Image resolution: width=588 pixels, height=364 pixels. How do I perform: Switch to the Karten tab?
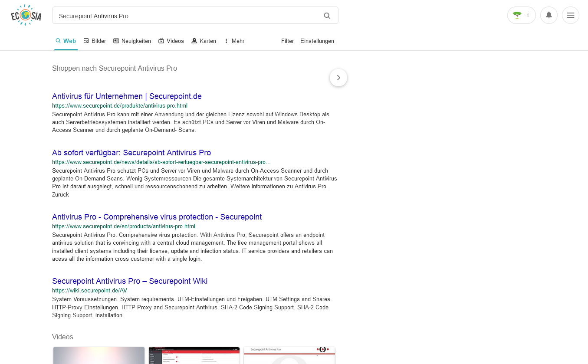click(x=204, y=41)
